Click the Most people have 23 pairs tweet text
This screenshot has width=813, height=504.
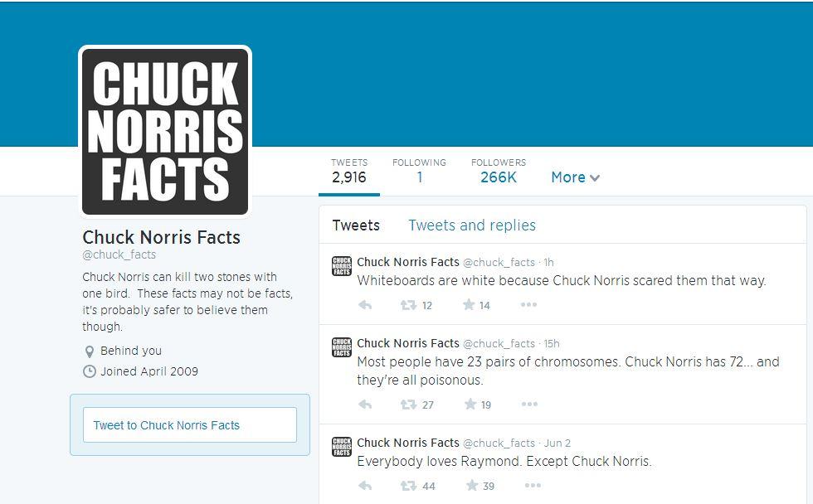click(x=568, y=371)
